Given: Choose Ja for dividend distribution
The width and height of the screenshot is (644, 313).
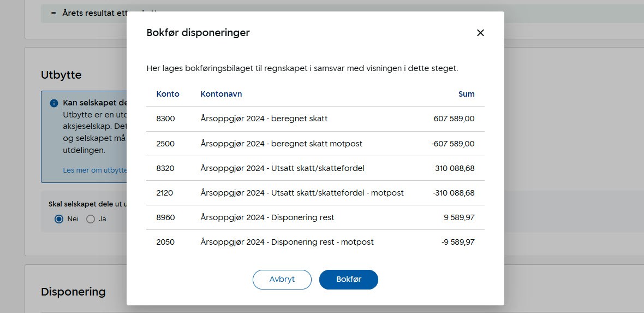Looking at the screenshot, I should click(x=91, y=219).
